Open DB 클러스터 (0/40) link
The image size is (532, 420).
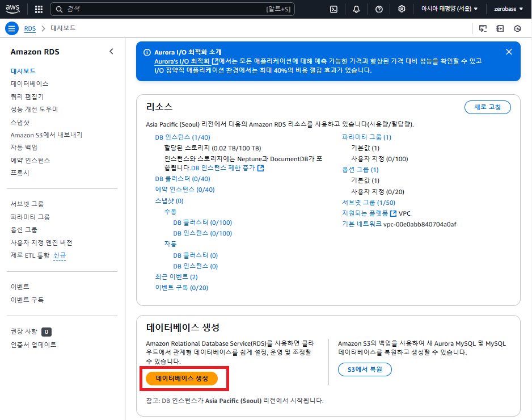[x=183, y=179]
